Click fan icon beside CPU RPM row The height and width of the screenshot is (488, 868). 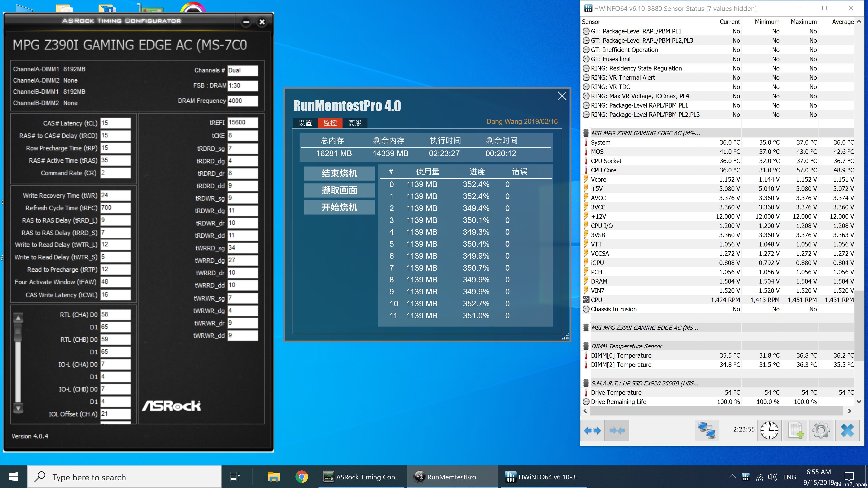click(586, 300)
